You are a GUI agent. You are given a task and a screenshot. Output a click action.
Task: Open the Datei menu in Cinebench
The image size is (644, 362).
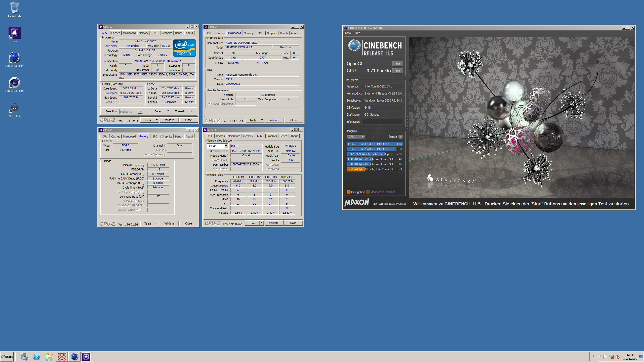click(348, 33)
